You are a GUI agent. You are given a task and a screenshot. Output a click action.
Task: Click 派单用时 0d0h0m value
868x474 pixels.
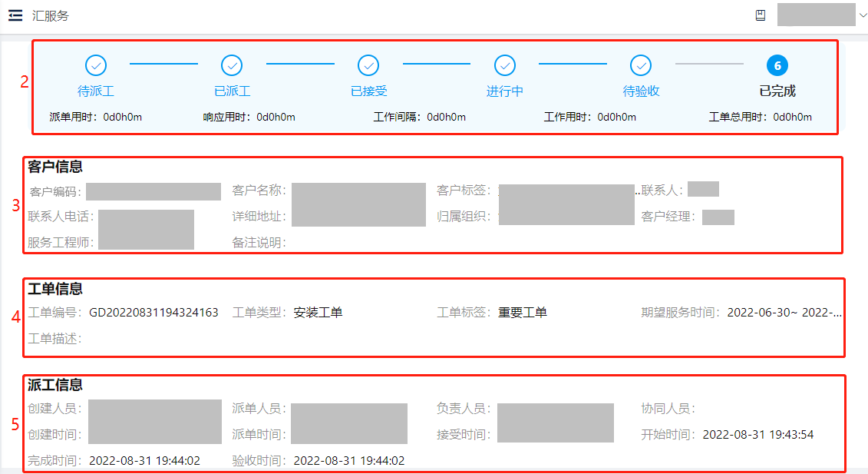tap(123, 117)
